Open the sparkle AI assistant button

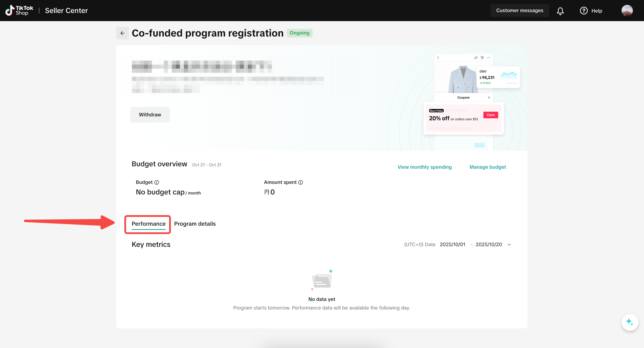[x=630, y=322]
